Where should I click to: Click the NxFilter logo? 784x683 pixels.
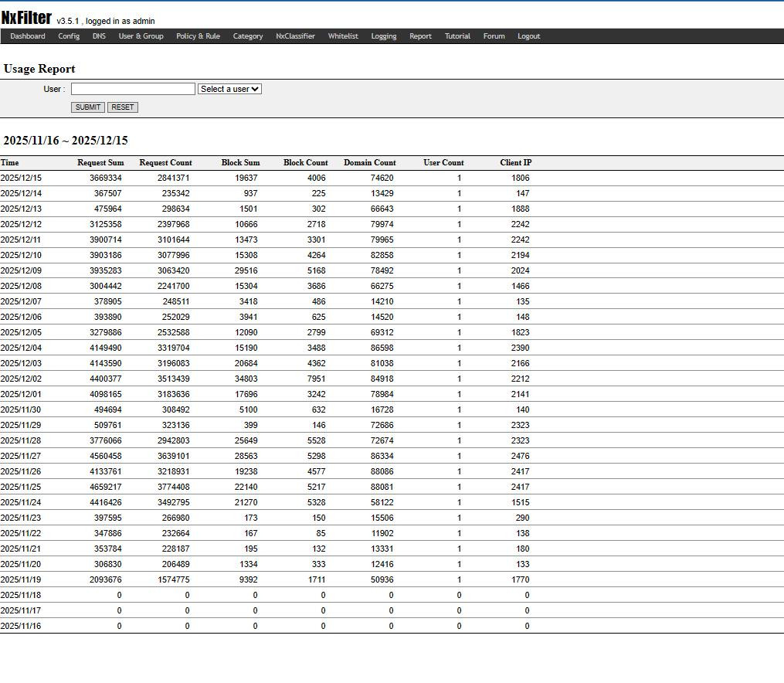pos(26,18)
